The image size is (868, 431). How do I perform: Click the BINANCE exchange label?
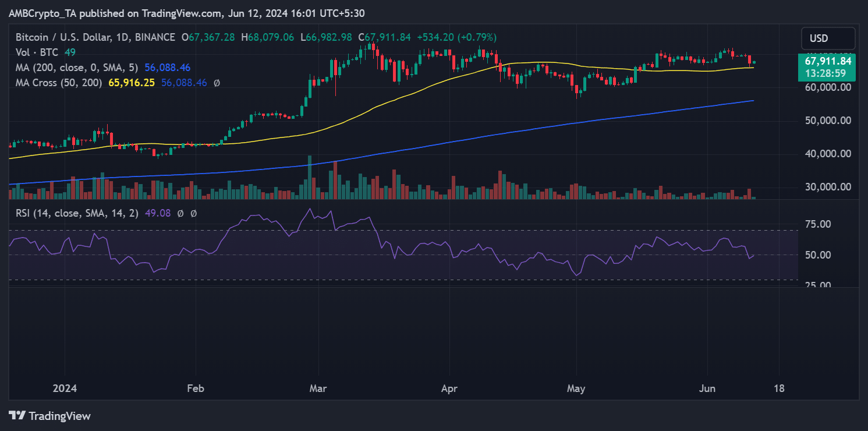tap(156, 37)
